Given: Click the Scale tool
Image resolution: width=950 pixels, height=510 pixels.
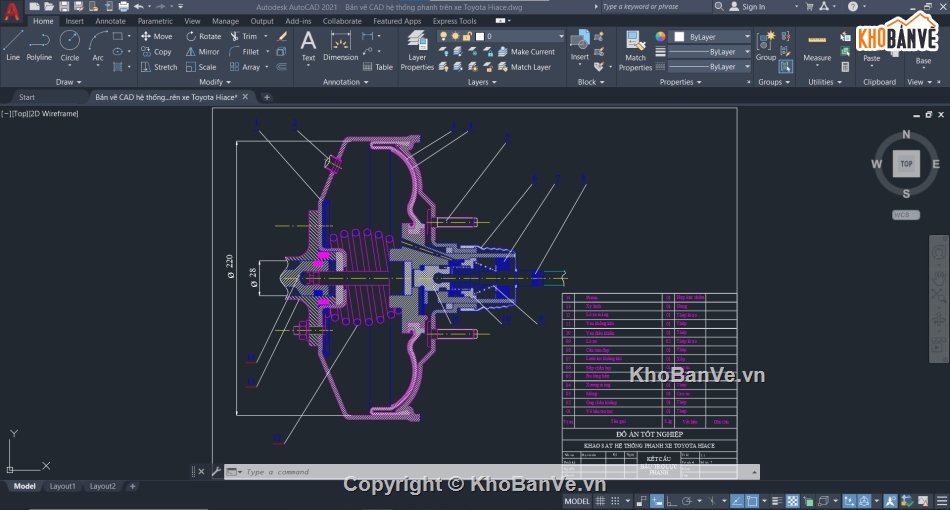Looking at the screenshot, I should pos(201,67).
